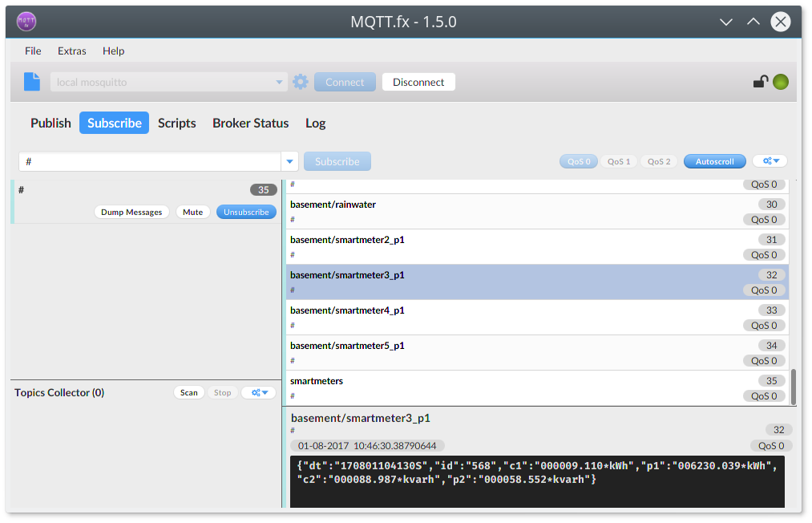Click the Subscribe button next to topic field
The height and width of the screenshot is (523, 812).
[337, 161]
